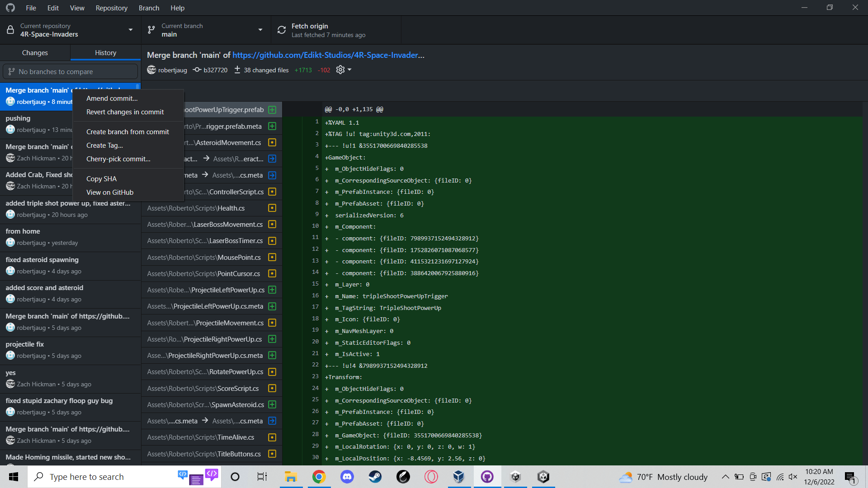868x488 pixels.
Task: Open the Edikt-Studios repository link
Action: tap(328, 55)
